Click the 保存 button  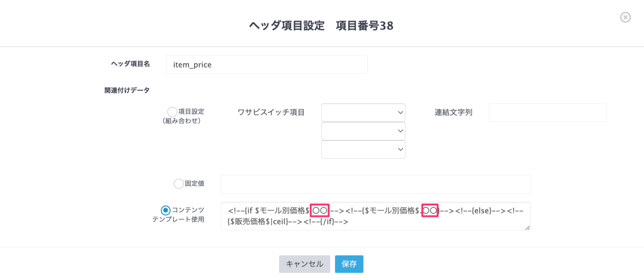349,264
